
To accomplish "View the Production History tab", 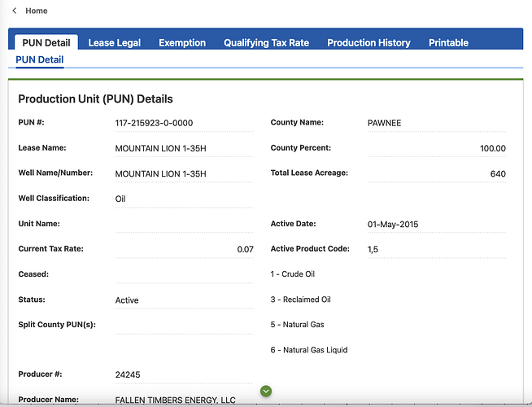I will [x=368, y=43].
